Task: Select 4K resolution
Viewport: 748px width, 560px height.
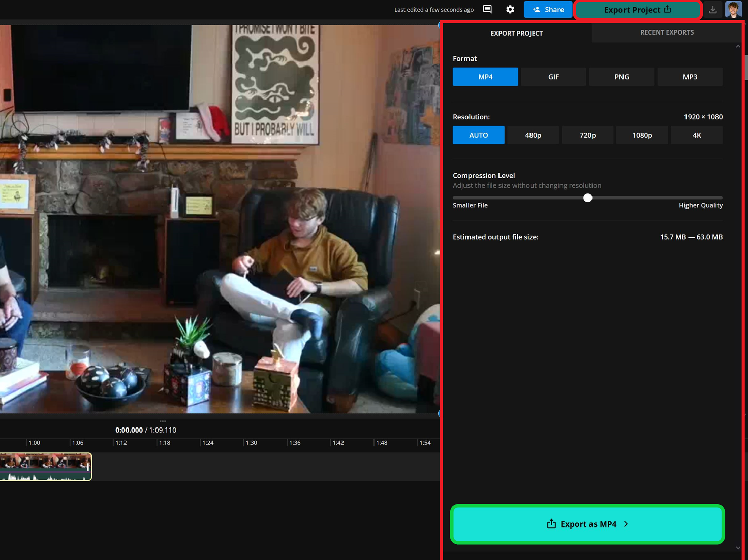Action: coord(696,135)
